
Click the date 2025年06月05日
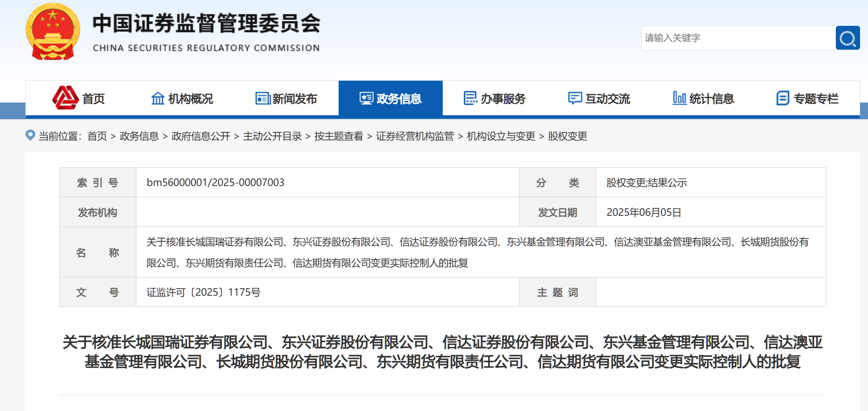(644, 212)
